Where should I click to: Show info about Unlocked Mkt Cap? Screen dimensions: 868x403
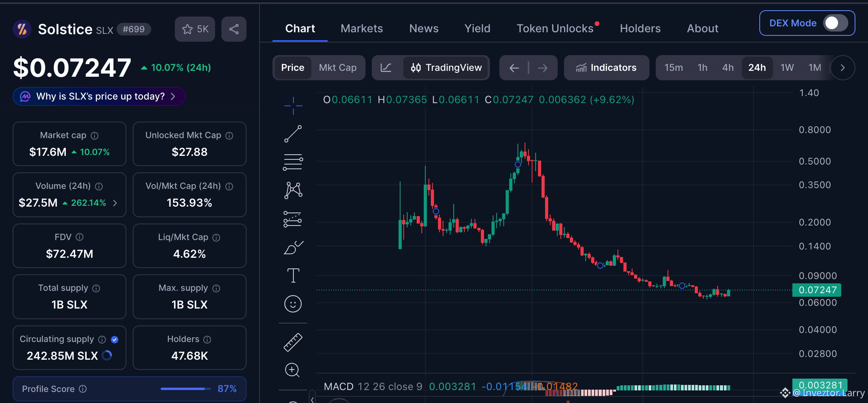tap(229, 135)
